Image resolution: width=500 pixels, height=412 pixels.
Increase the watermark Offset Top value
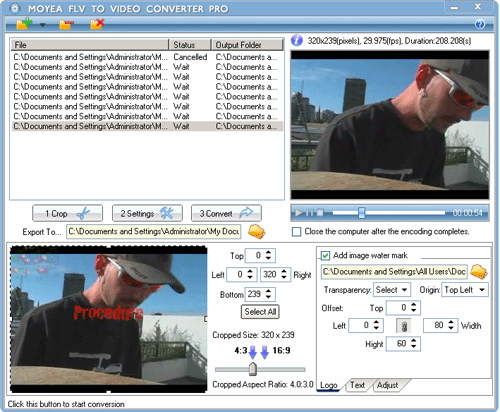(414, 305)
